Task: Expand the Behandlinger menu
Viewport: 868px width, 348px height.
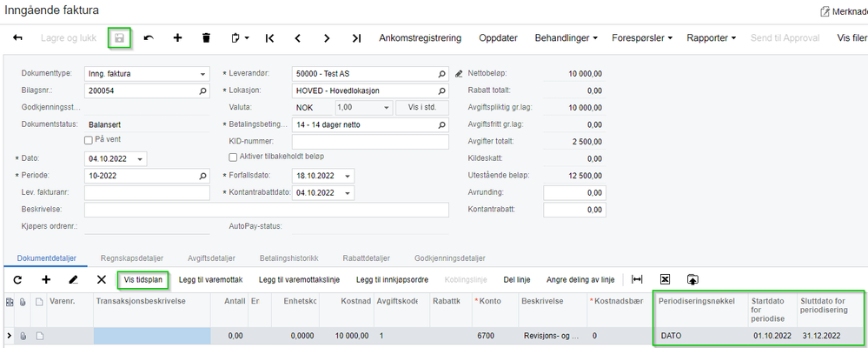Action: [x=566, y=37]
